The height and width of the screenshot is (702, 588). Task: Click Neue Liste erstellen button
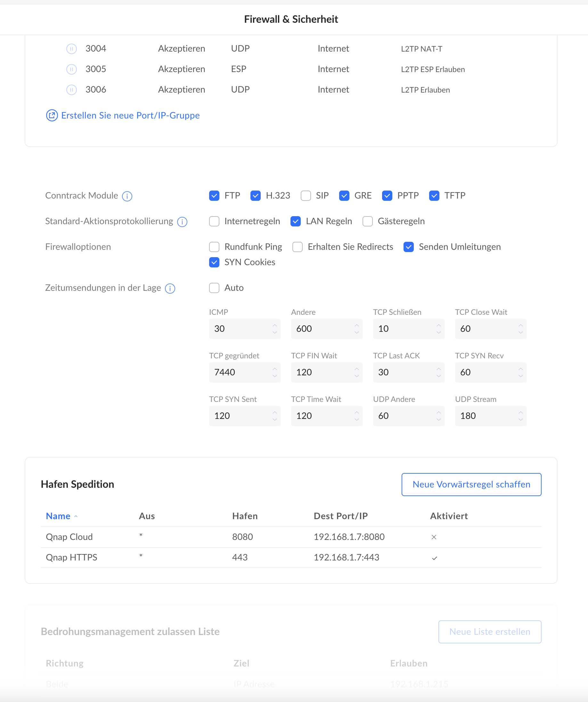490,632
